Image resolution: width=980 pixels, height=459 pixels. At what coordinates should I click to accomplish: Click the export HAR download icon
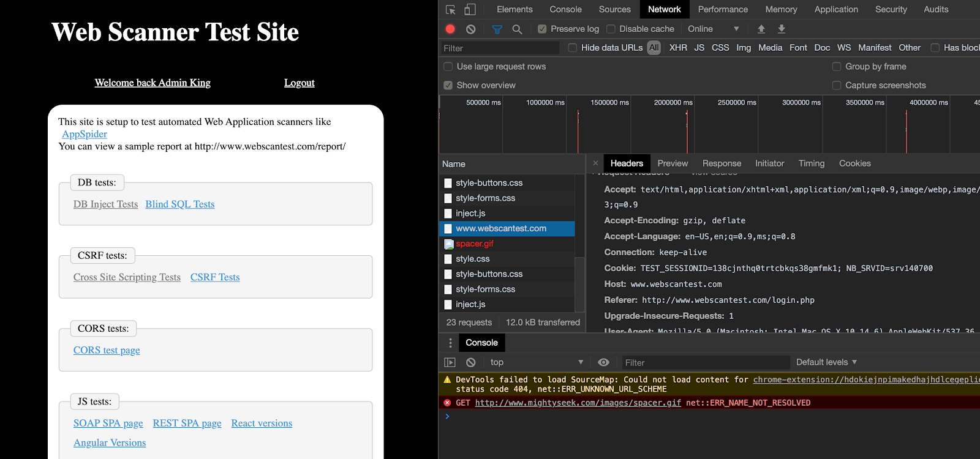782,29
